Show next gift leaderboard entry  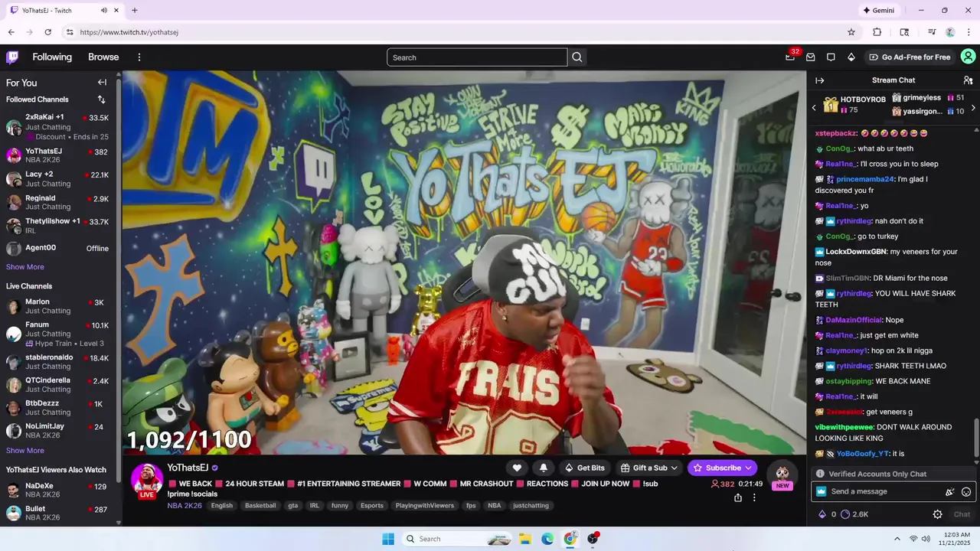click(x=973, y=108)
